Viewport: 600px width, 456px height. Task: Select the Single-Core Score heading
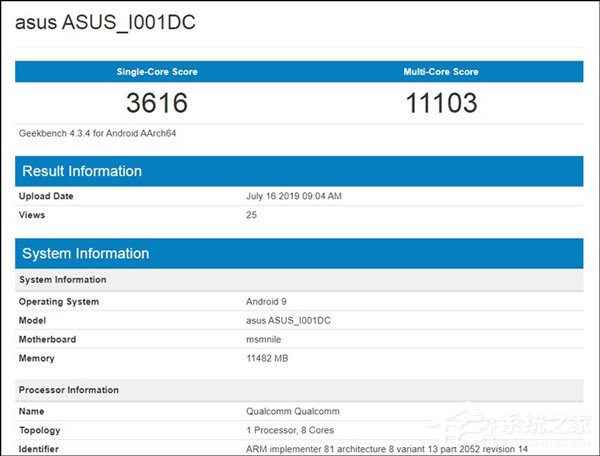click(x=157, y=72)
